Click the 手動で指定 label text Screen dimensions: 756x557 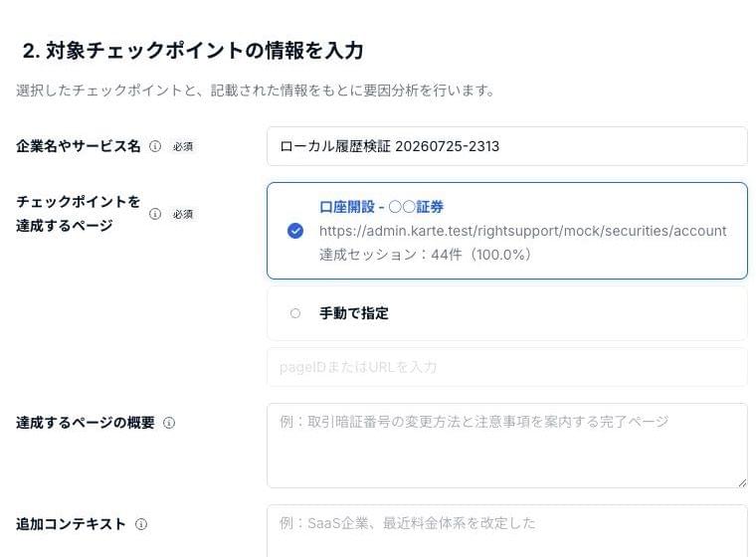[x=354, y=313]
